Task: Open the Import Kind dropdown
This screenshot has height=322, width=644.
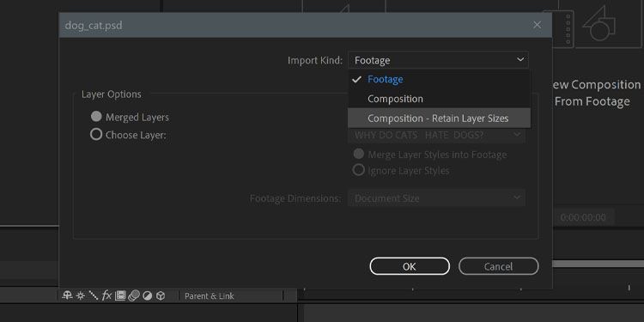Action: pyautogui.click(x=438, y=60)
